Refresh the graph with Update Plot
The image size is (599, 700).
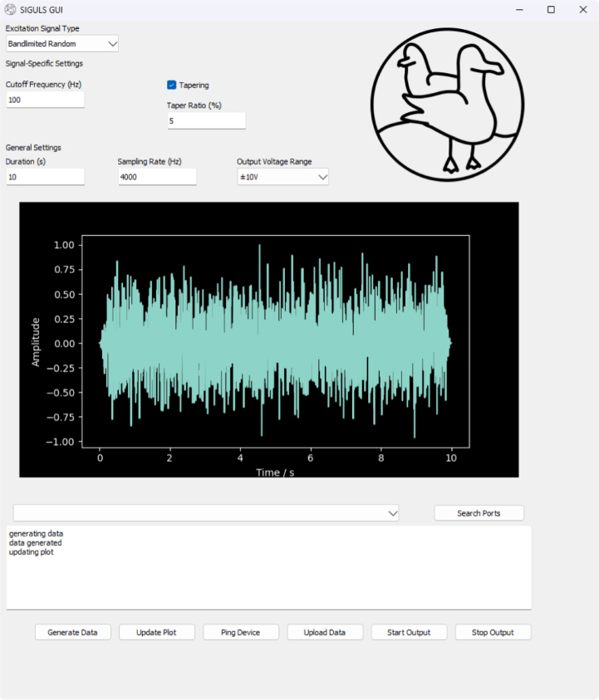157,632
